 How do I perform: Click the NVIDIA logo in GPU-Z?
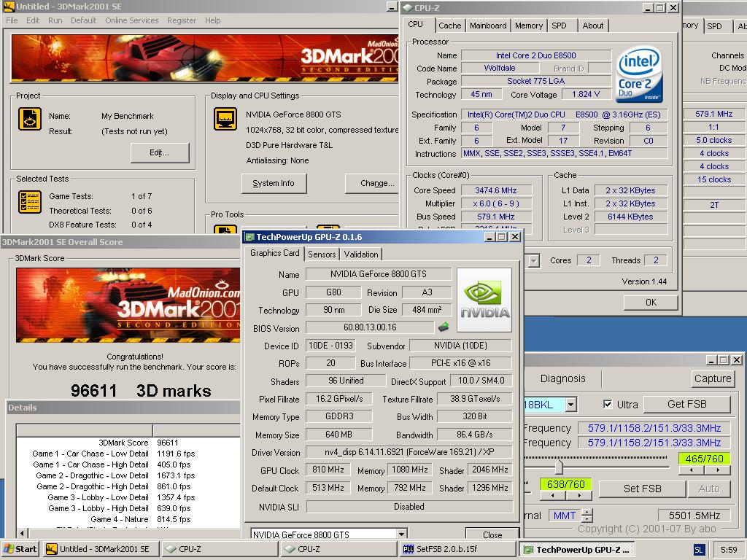pyautogui.click(x=484, y=300)
